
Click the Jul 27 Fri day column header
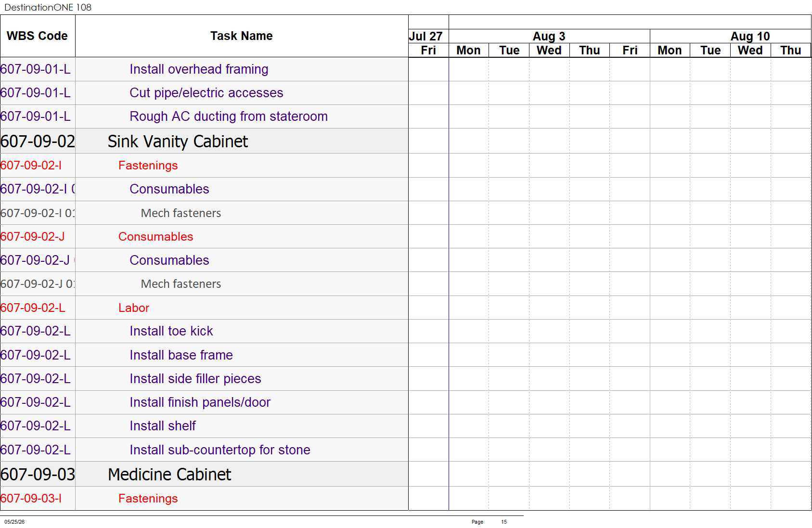coord(428,50)
